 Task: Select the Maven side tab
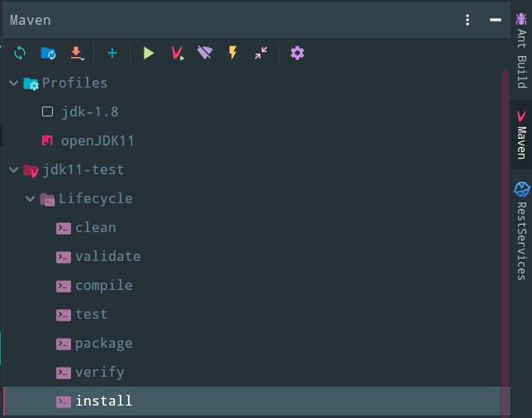pyautogui.click(x=521, y=135)
